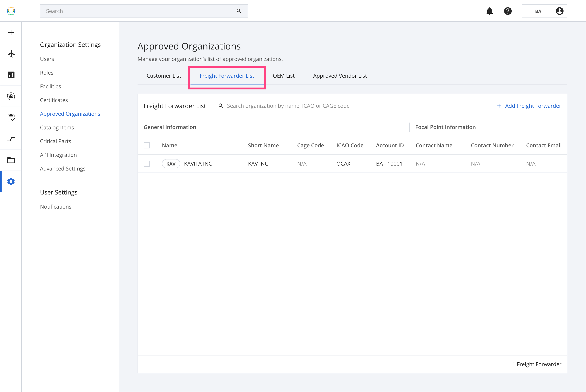This screenshot has height=392, width=586.
Task: Click the 1 Freight Forwarder count text
Action: coord(537,364)
